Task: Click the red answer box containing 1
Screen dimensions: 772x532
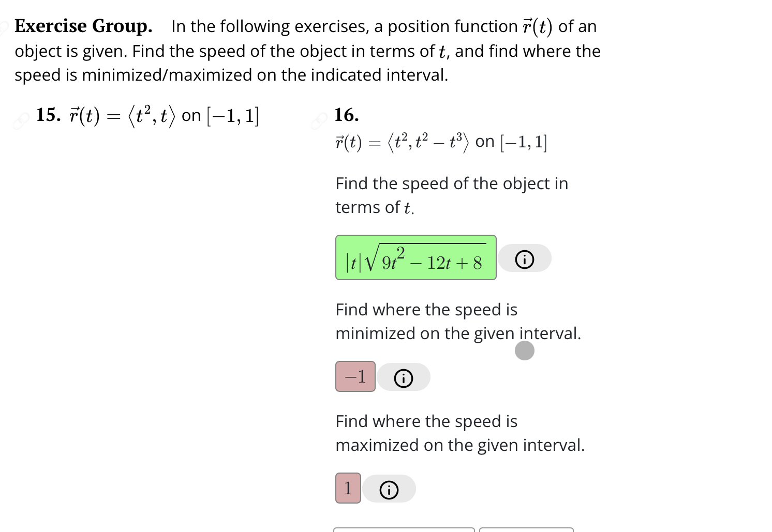Action: point(348,488)
